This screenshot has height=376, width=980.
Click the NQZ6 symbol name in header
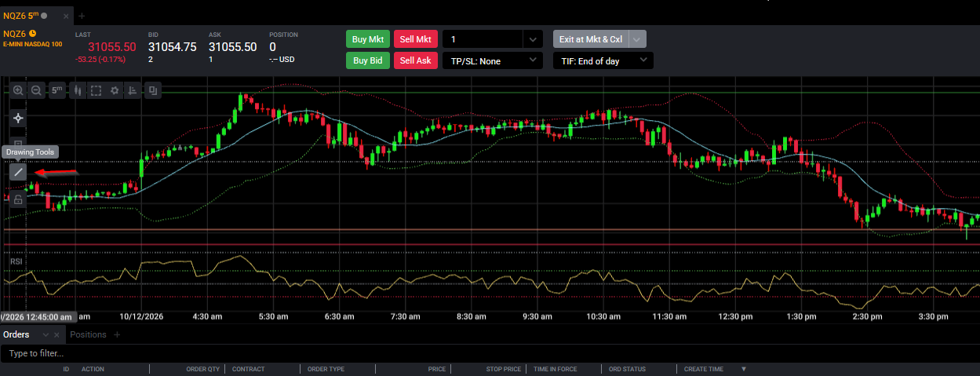point(14,34)
